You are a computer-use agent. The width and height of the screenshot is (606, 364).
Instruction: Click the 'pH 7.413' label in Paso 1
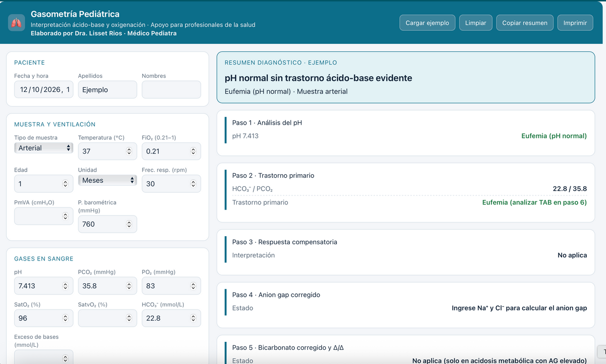click(245, 136)
